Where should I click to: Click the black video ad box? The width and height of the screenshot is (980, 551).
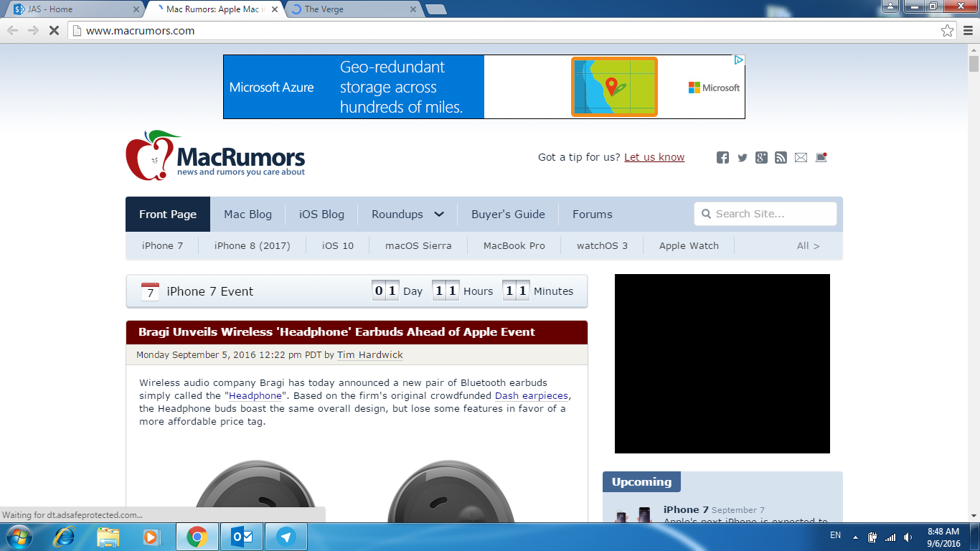pos(722,364)
